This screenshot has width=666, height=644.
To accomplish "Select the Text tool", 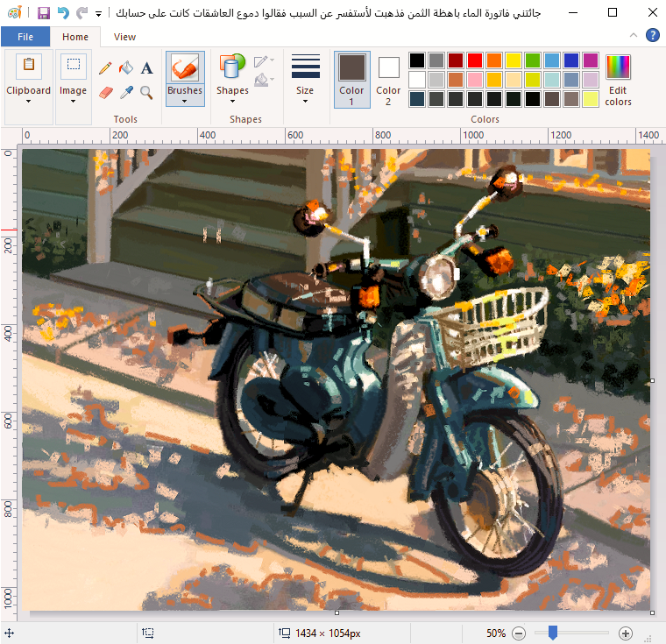I will 146,68.
